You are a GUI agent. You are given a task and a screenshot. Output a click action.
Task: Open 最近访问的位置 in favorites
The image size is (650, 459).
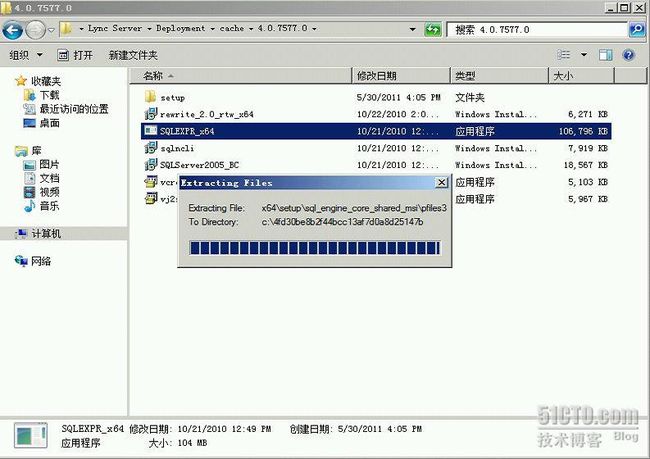tap(74, 109)
